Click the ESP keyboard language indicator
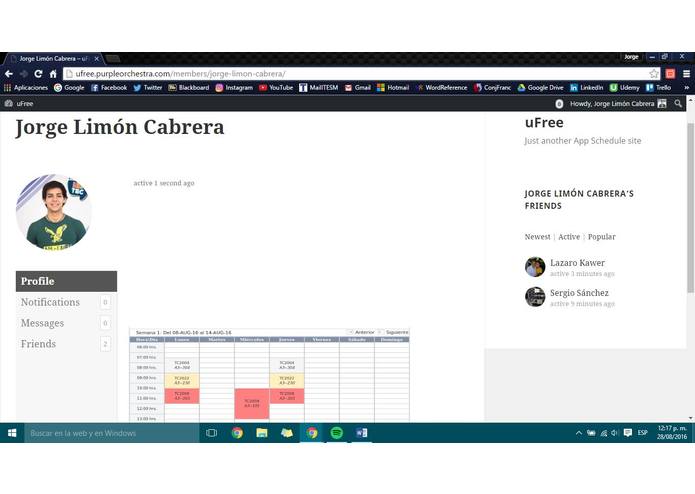Image resolution: width=695 pixels, height=494 pixels. pyautogui.click(x=643, y=432)
